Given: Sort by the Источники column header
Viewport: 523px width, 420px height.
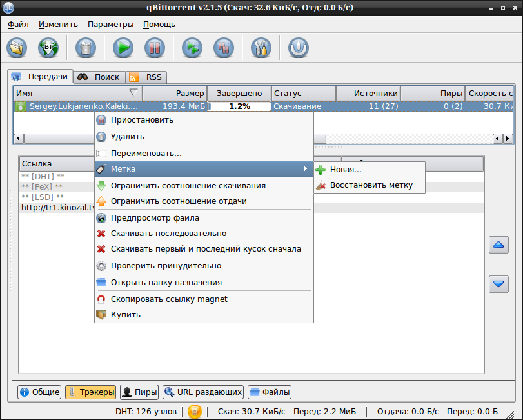Looking at the screenshot, I should [x=368, y=94].
